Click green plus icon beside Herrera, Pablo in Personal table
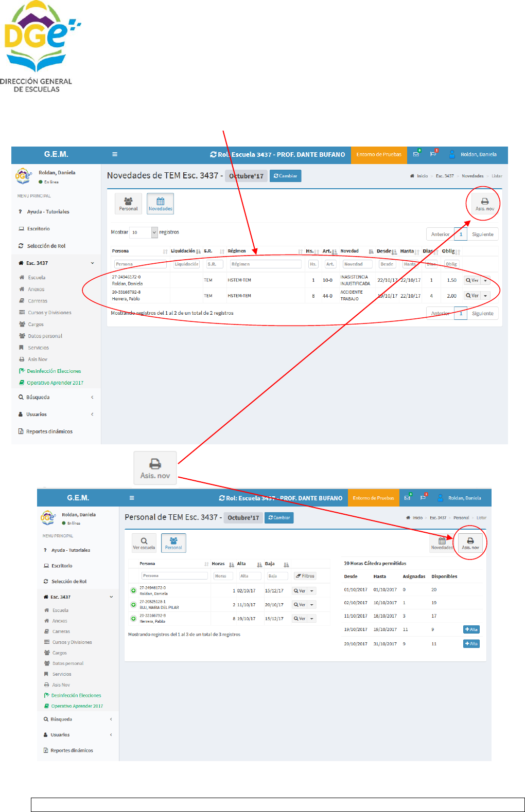 [133, 619]
